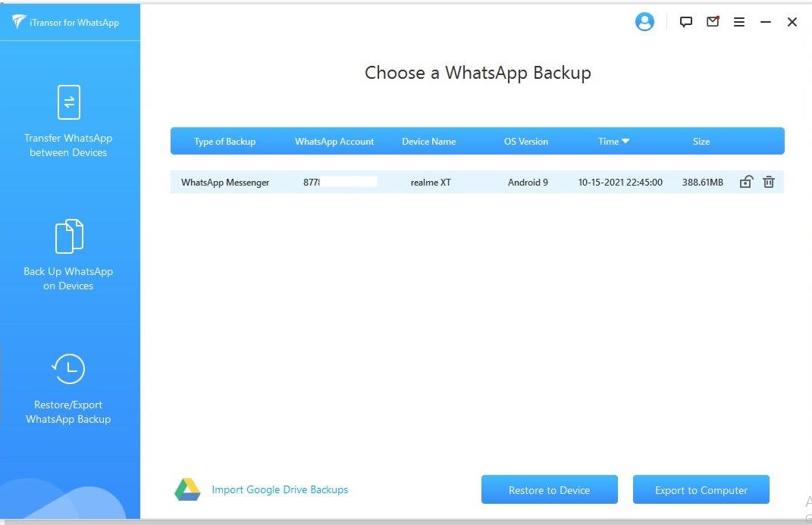This screenshot has width=812, height=525.
Task: Click the Transfer WhatsApp phone icon
Action: (x=69, y=102)
